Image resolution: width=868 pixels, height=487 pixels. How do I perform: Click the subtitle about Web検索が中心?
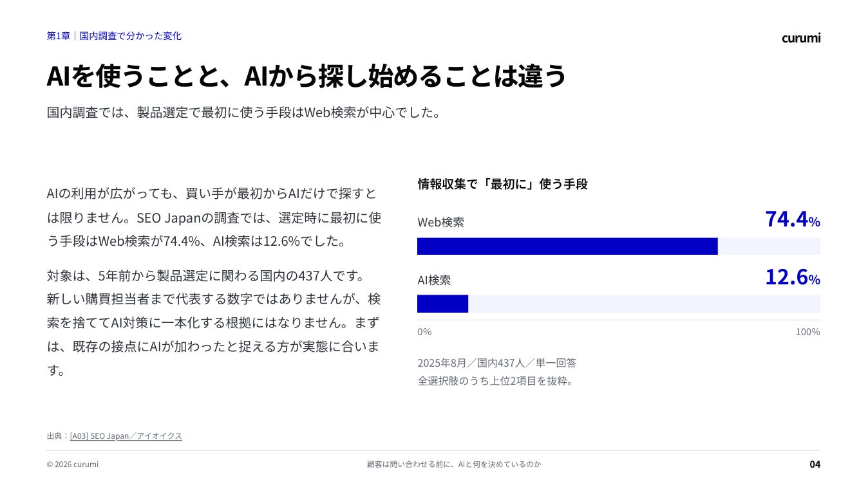243,113
